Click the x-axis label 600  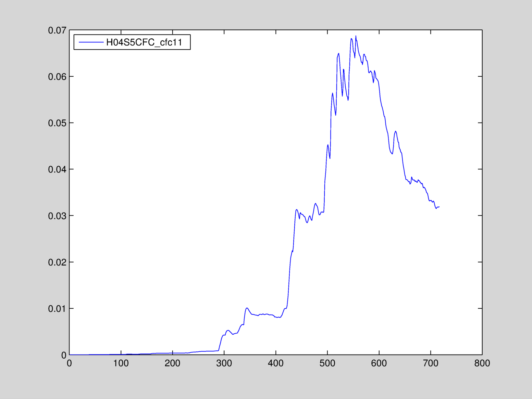click(379, 363)
